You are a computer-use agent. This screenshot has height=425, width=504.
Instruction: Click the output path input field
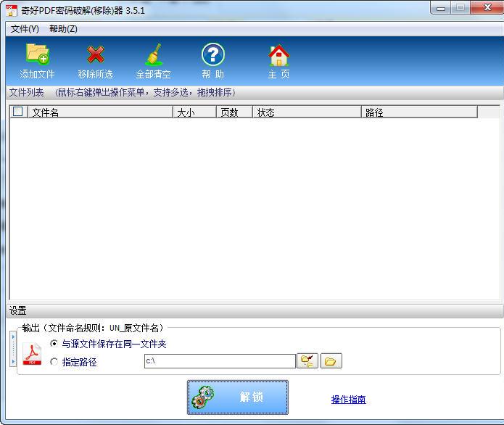click(x=219, y=361)
